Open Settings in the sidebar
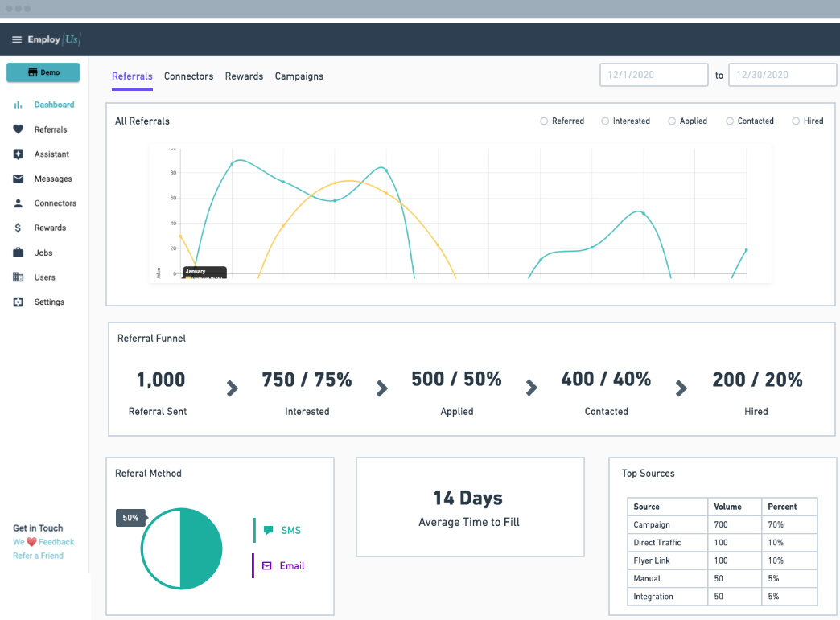This screenshot has width=840, height=620. [x=49, y=302]
